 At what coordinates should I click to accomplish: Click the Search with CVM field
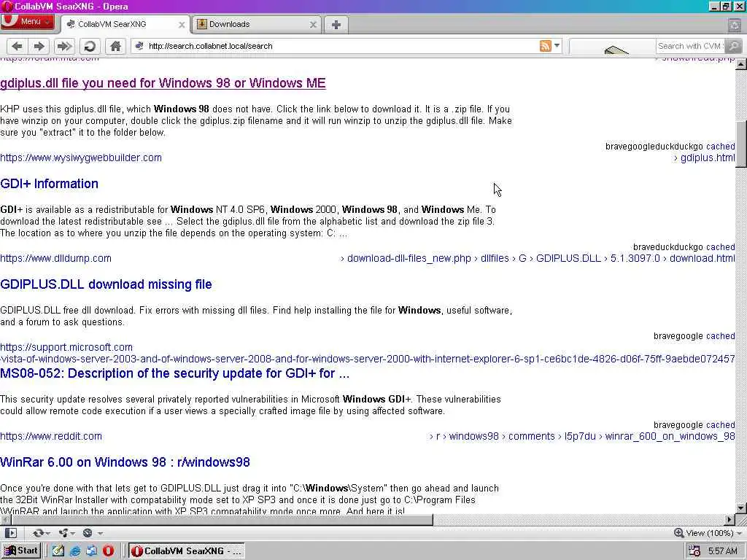point(690,46)
